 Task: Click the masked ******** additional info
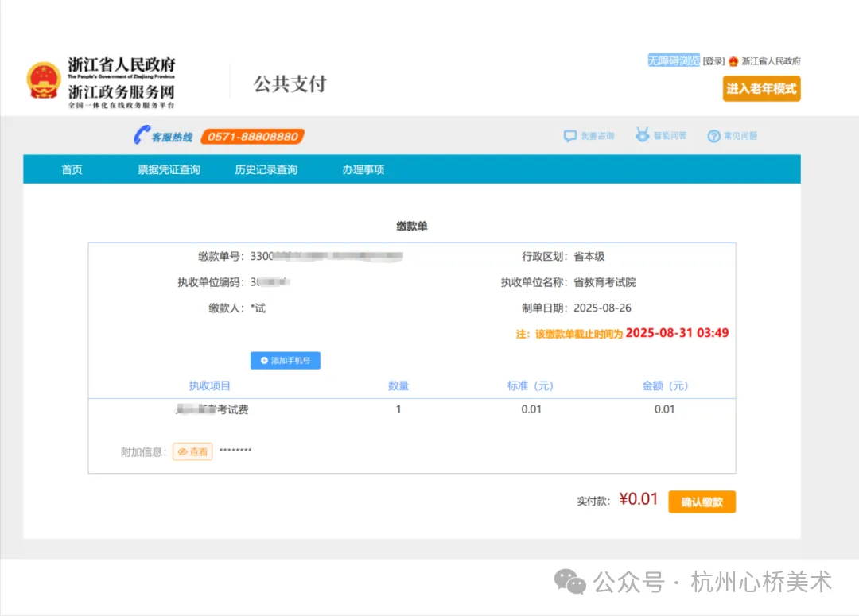[x=235, y=451]
